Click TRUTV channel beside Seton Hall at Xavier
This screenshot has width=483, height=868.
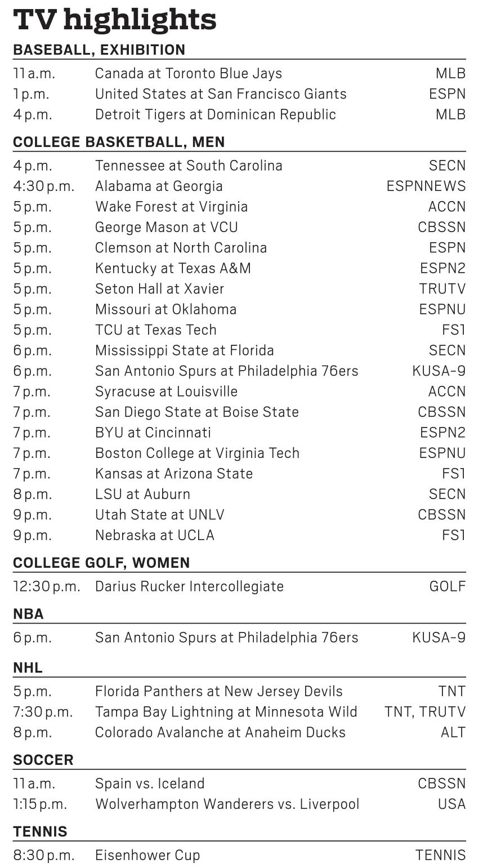(442, 288)
